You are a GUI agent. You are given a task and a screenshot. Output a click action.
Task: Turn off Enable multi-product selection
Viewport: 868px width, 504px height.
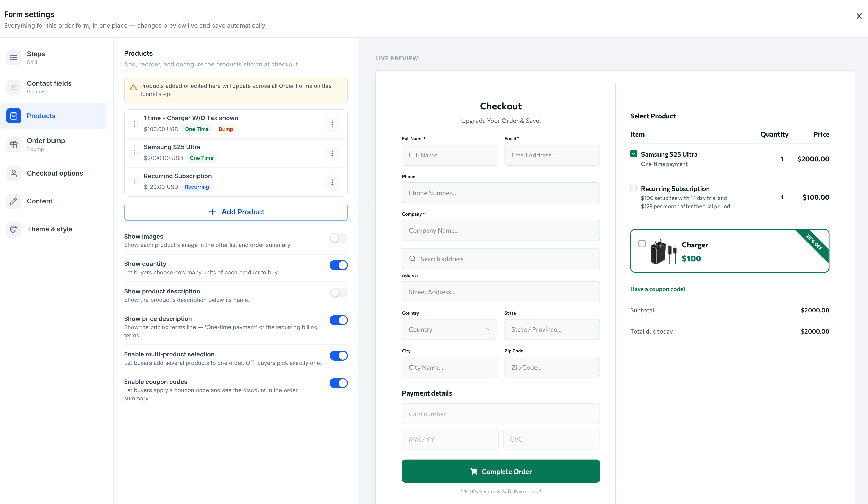pyautogui.click(x=338, y=356)
